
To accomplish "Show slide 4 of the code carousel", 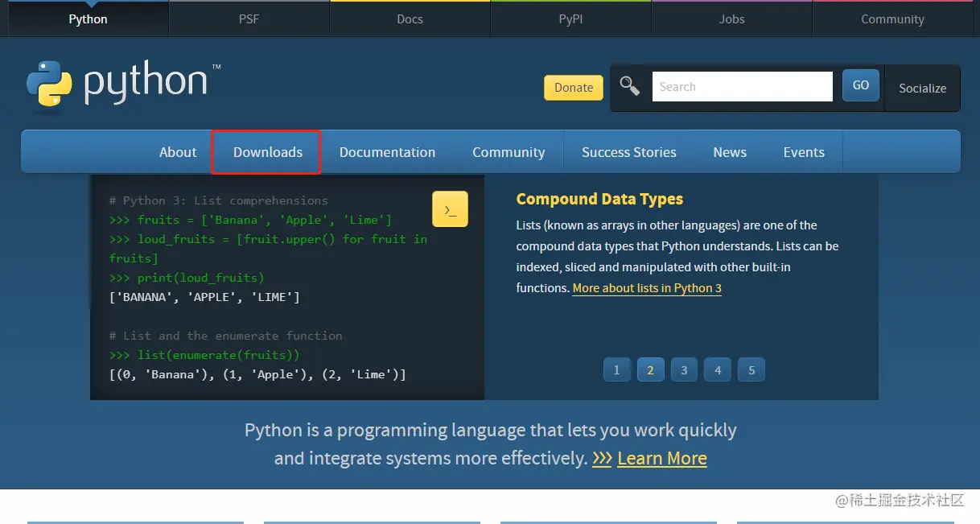I will coord(718,370).
